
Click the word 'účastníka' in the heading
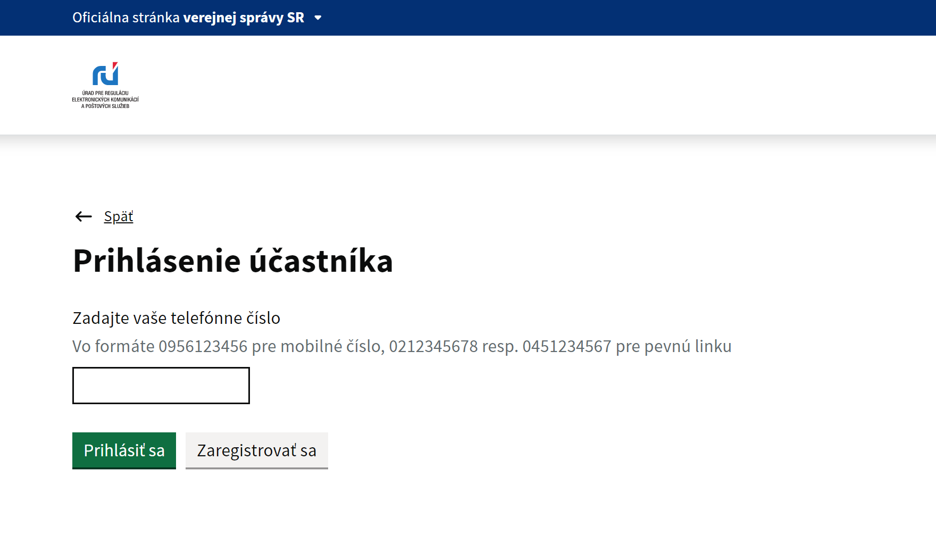321,261
